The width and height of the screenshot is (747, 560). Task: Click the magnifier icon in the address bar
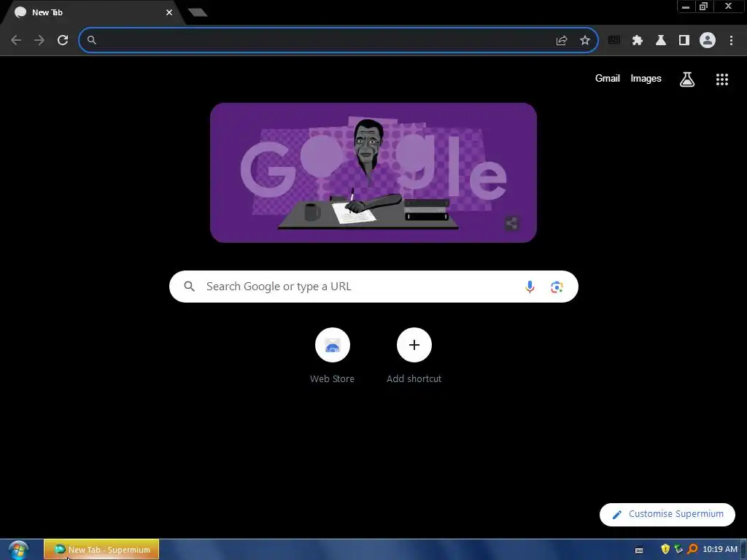tap(92, 40)
